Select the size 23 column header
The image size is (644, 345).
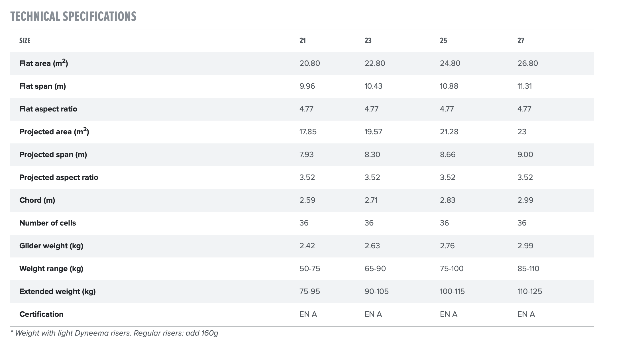coord(368,40)
